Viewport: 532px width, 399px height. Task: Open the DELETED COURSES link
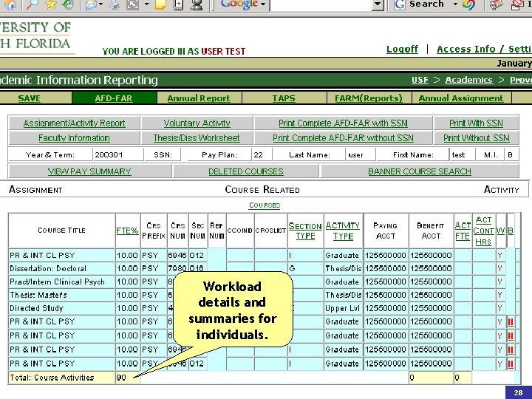pyautogui.click(x=245, y=171)
